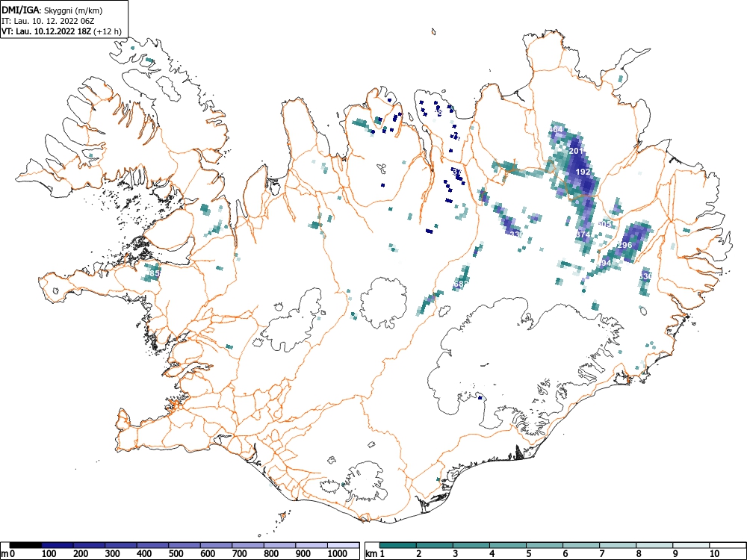
Task: Click the '200' label on the metre legend
Action: 81,554
